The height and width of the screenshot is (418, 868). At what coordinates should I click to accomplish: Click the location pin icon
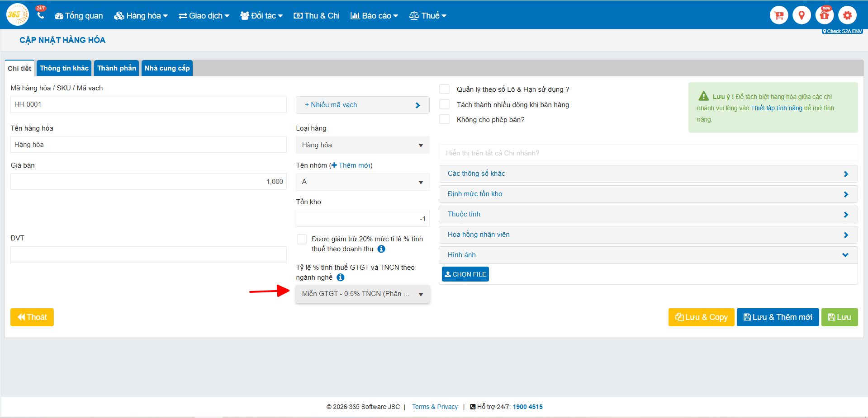tap(801, 15)
